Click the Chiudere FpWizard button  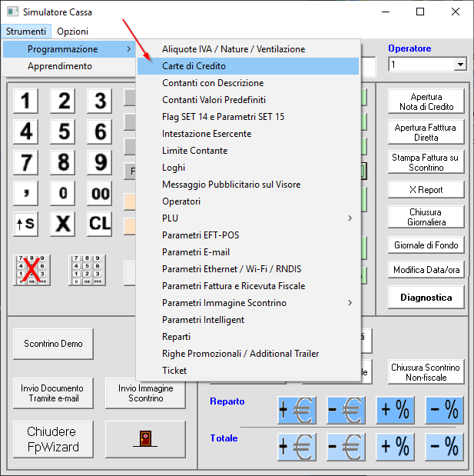52,439
